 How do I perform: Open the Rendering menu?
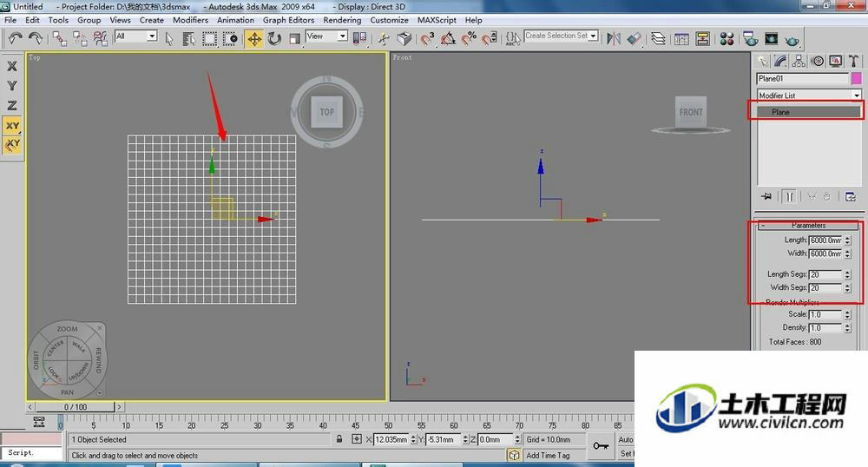pos(342,20)
